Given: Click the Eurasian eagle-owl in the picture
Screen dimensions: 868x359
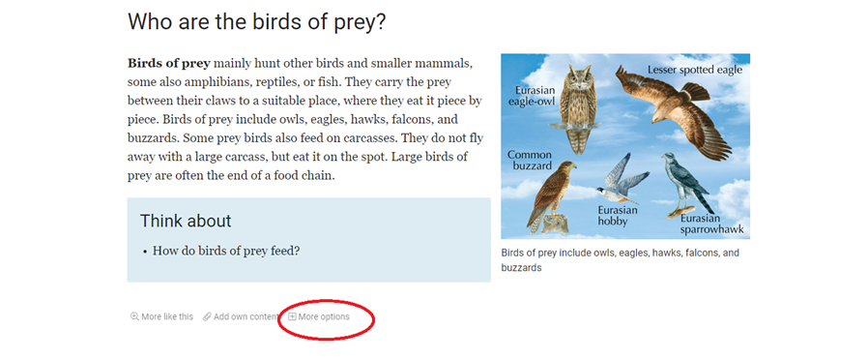Looking at the screenshot, I should pyautogui.click(x=579, y=108).
